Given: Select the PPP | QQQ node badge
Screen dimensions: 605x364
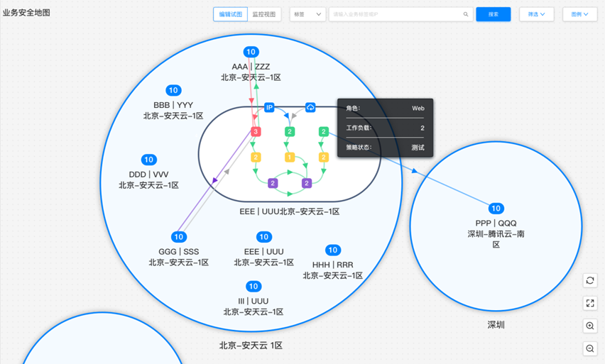Looking at the screenshot, I should 496,209.
